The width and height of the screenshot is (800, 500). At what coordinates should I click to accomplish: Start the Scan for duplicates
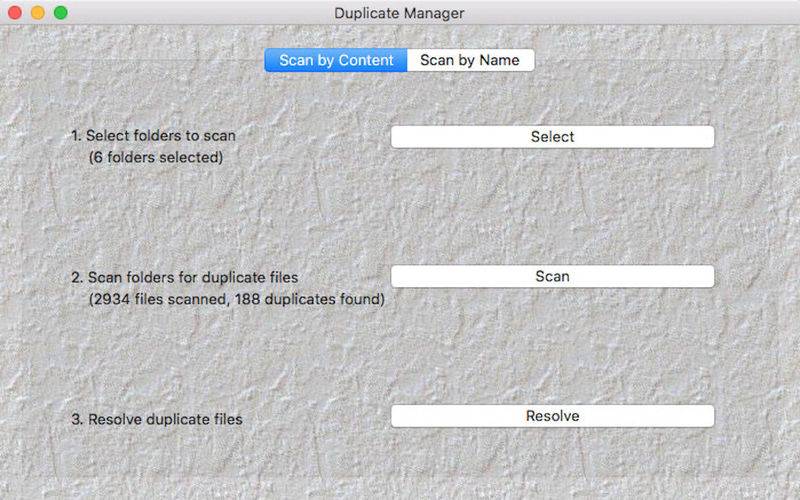click(552, 277)
